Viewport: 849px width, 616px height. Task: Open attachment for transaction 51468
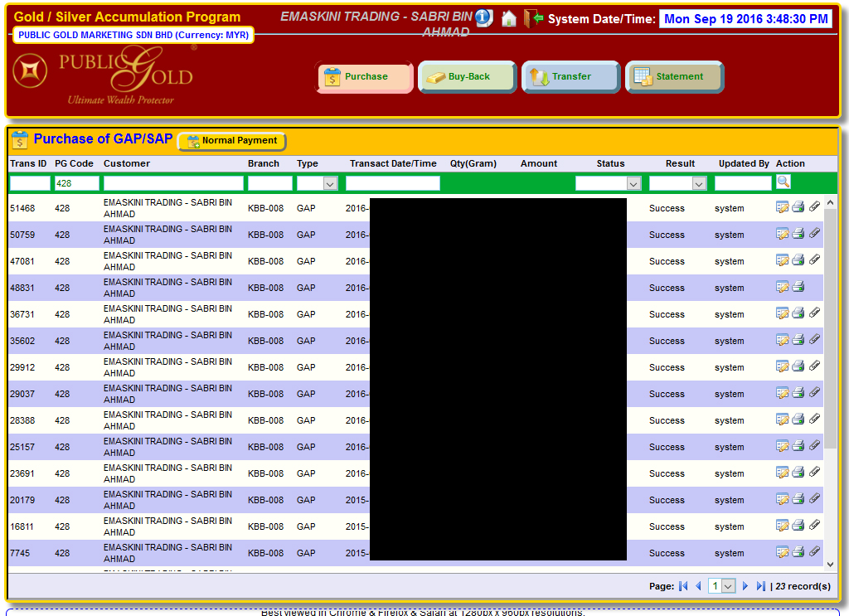[x=814, y=206]
